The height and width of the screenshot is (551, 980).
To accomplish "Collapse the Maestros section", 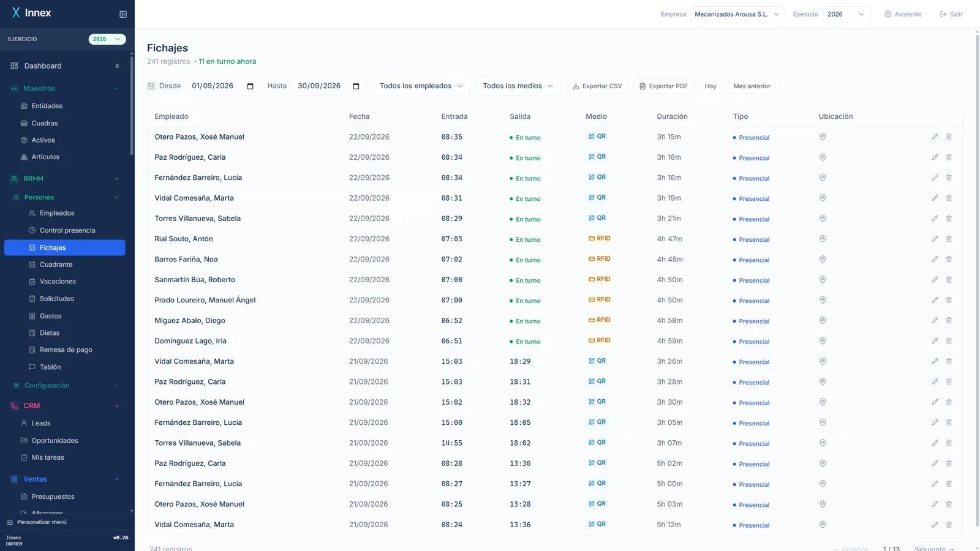I will click(117, 89).
